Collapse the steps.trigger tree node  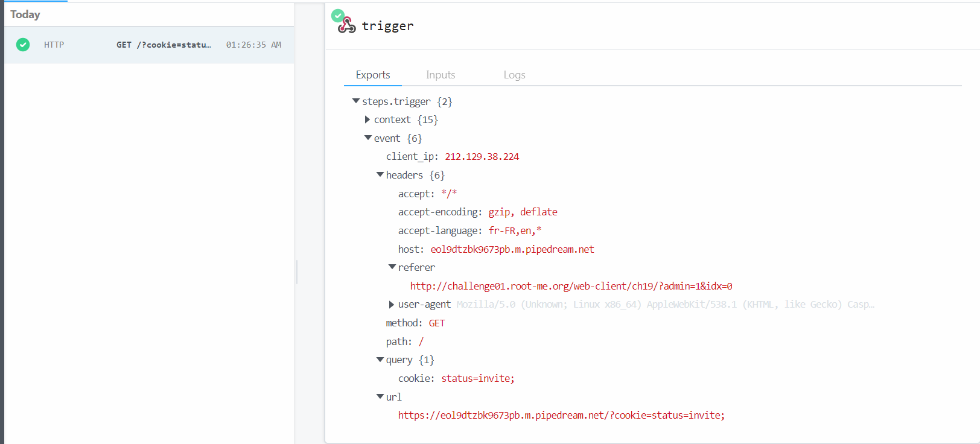[x=356, y=101]
